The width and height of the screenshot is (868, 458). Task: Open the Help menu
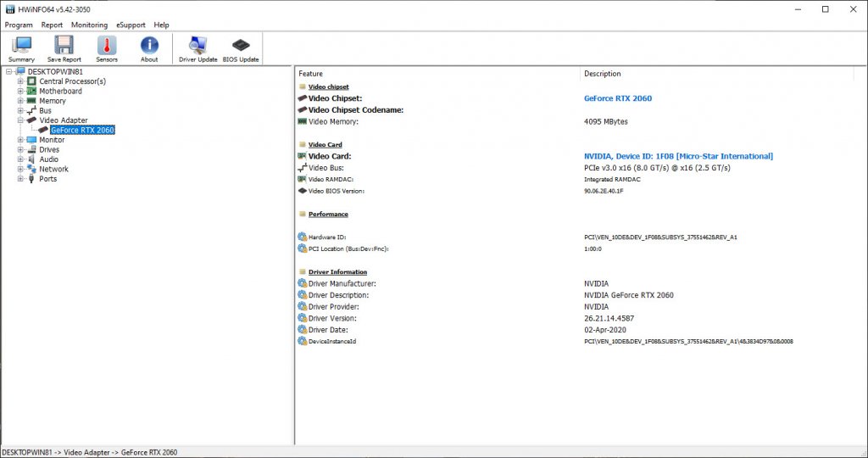161,25
